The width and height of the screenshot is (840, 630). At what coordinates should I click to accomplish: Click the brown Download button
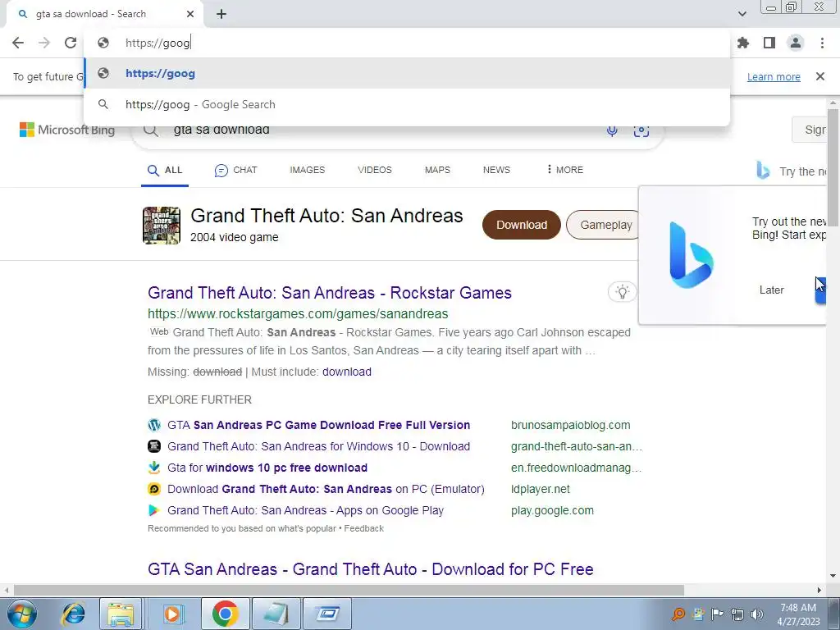[521, 225]
